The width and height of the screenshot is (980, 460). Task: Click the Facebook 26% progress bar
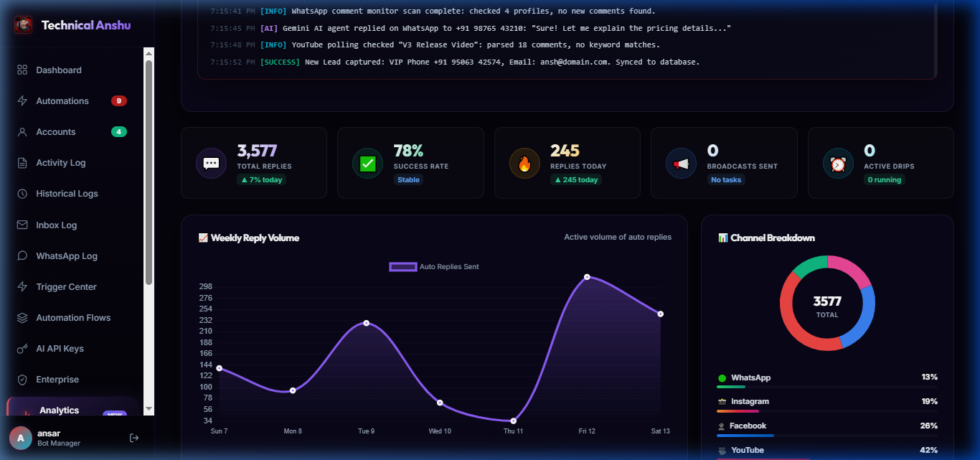(x=827, y=436)
